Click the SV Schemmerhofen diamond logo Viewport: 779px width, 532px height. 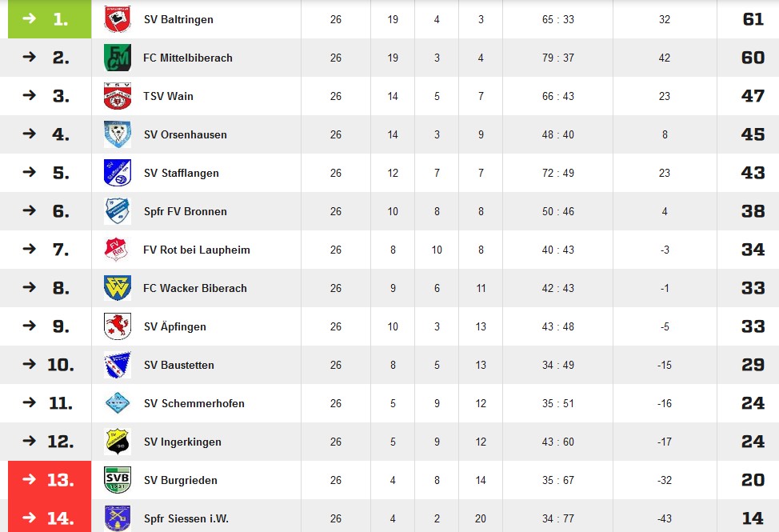(118, 403)
